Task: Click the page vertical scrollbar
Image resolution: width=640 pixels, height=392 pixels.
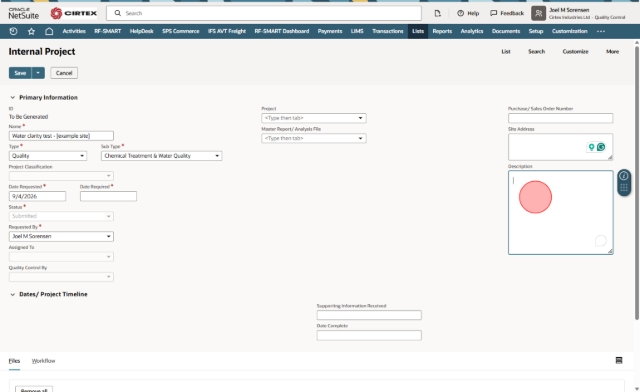Action: click(x=637, y=183)
